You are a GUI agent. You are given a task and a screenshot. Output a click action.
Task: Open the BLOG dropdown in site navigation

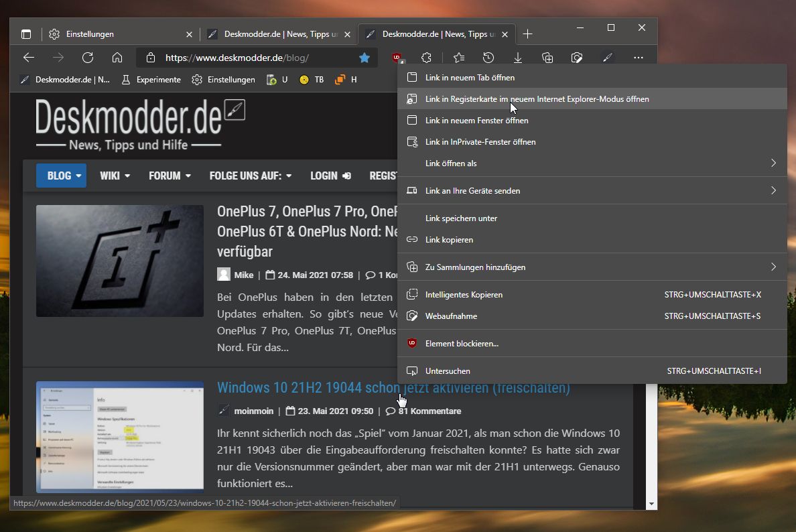coord(62,176)
